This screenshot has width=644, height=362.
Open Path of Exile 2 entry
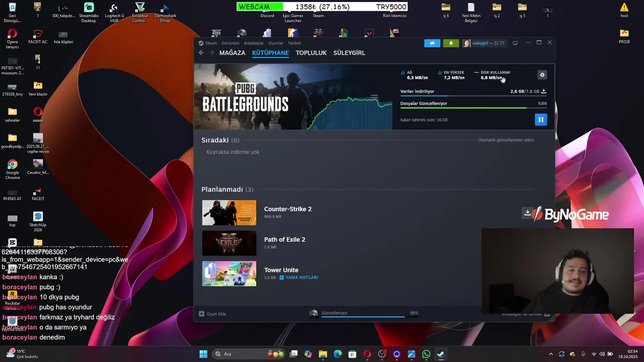285,239
